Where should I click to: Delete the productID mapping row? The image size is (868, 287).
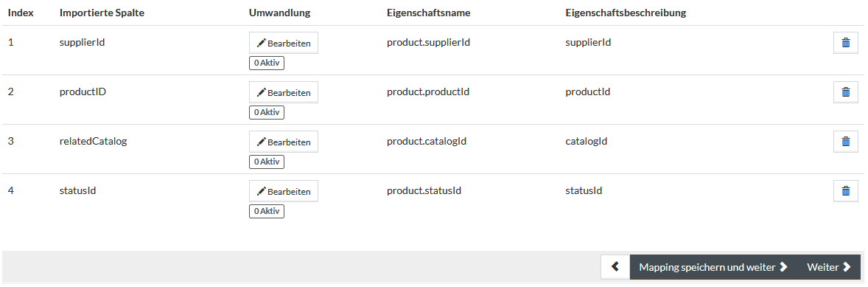[x=845, y=92]
